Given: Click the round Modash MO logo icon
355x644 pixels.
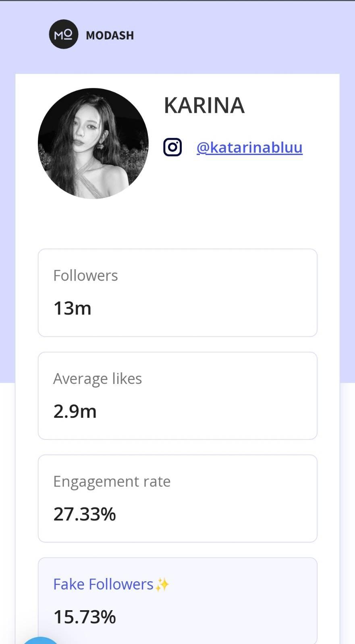Looking at the screenshot, I should [x=63, y=34].
